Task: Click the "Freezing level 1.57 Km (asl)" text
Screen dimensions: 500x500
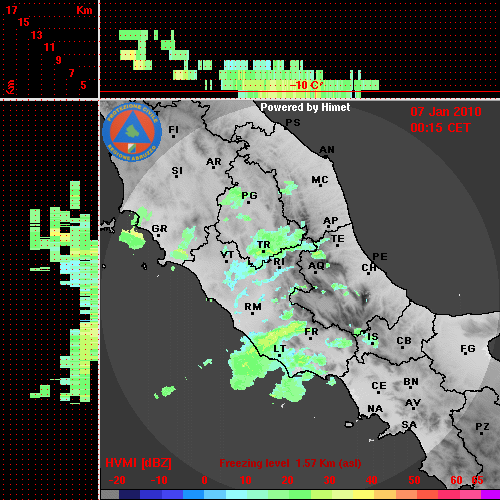Action: pos(290,463)
